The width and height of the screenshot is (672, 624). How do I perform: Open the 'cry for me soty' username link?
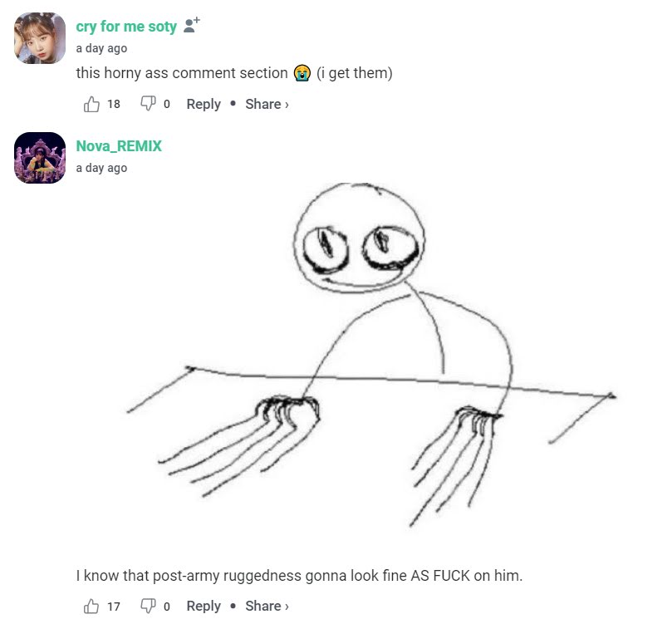click(126, 27)
